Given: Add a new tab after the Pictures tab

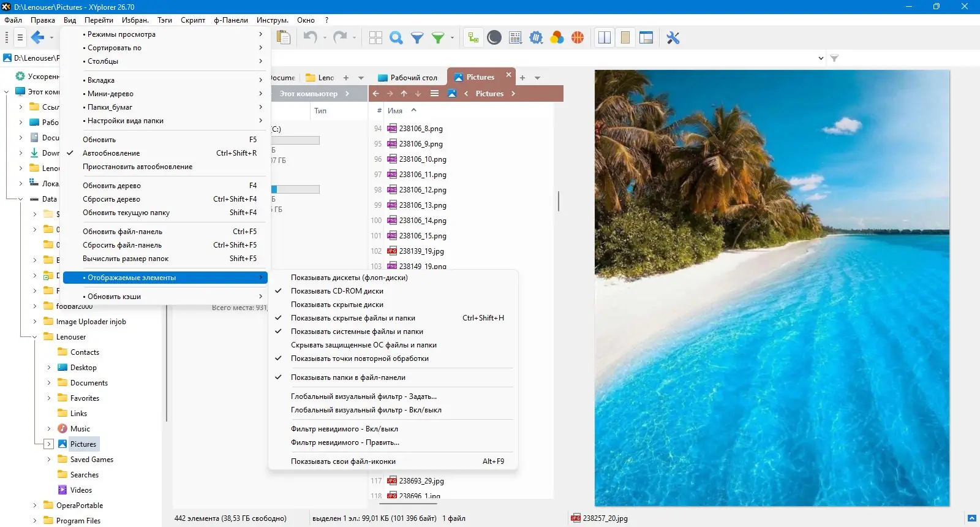Looking at the screenshot, I should tap(522, 78).
